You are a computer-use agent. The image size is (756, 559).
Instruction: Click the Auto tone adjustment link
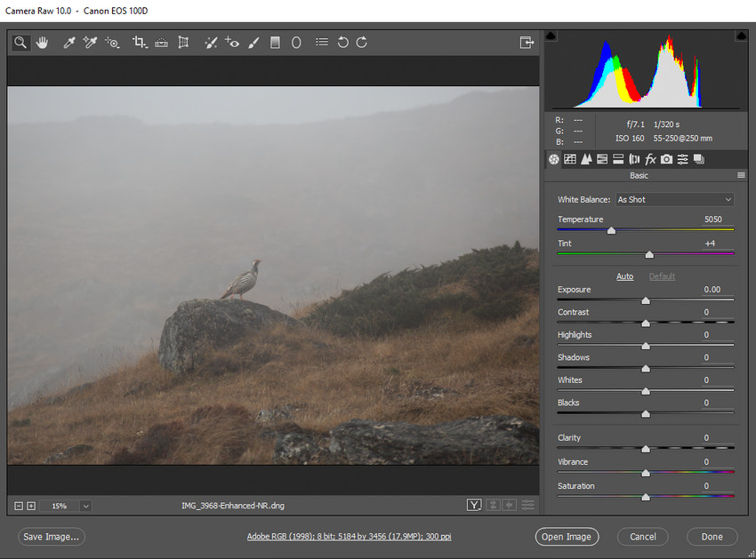click(x=625, y=276)
